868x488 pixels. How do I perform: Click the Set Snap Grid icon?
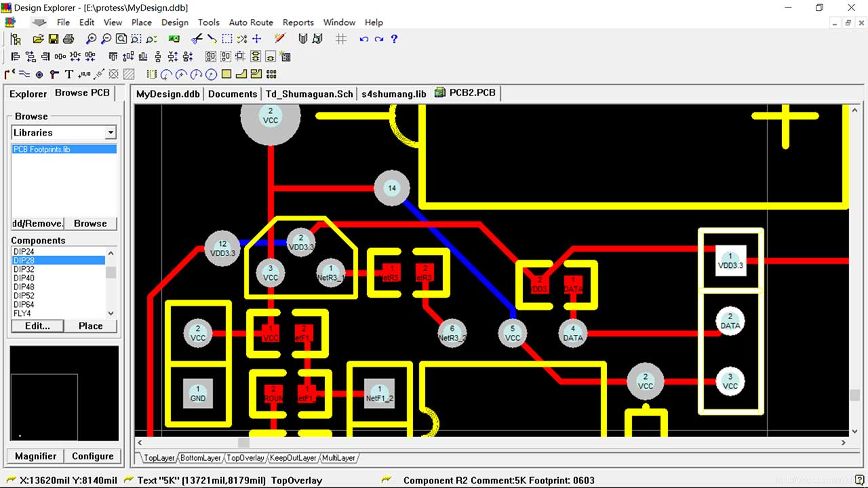[341, 39]
